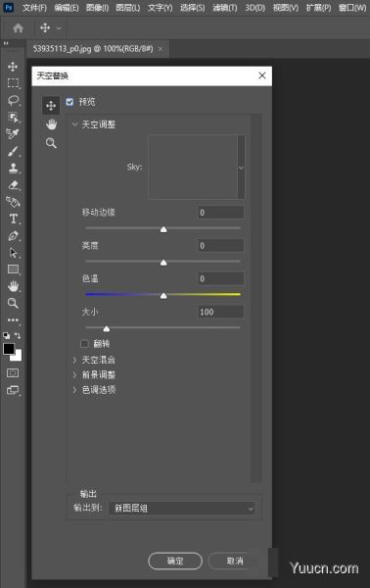Screen dimensions: 370x588
Task: Open the 图层(L) menu
Action: tap(127, 8)
